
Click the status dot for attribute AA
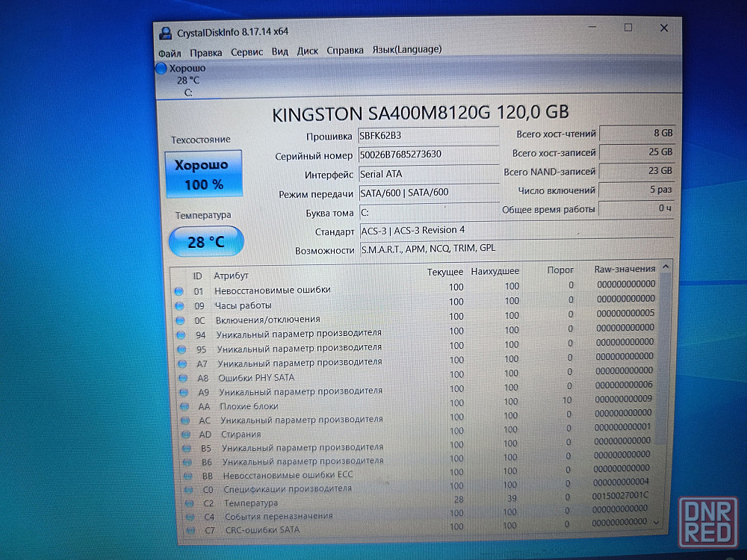click(185, 407)
